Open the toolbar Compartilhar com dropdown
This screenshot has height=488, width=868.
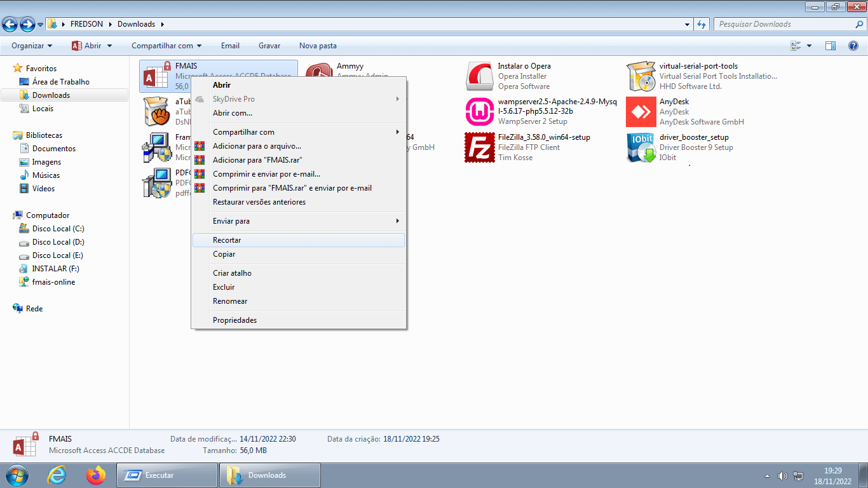(x=166, y=46)
